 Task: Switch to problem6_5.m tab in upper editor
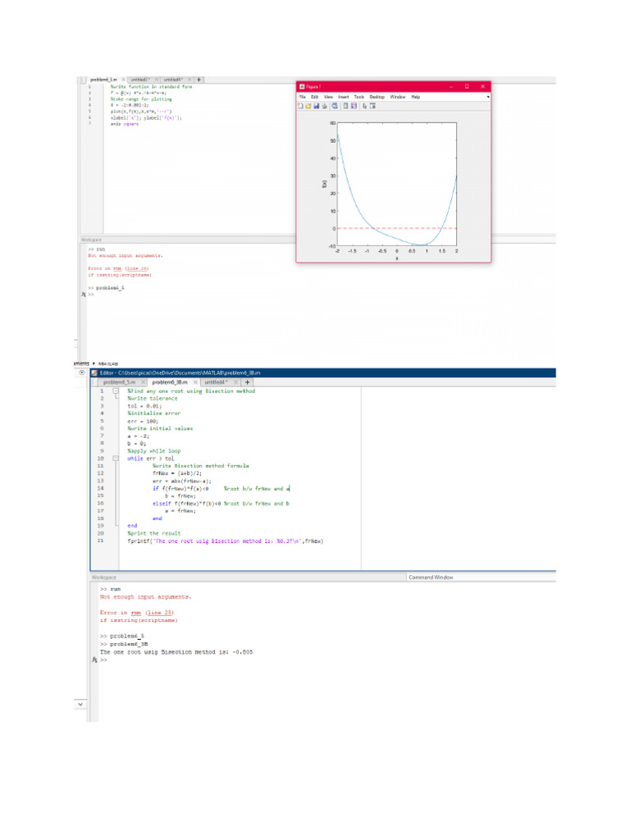tap(103, 80)
